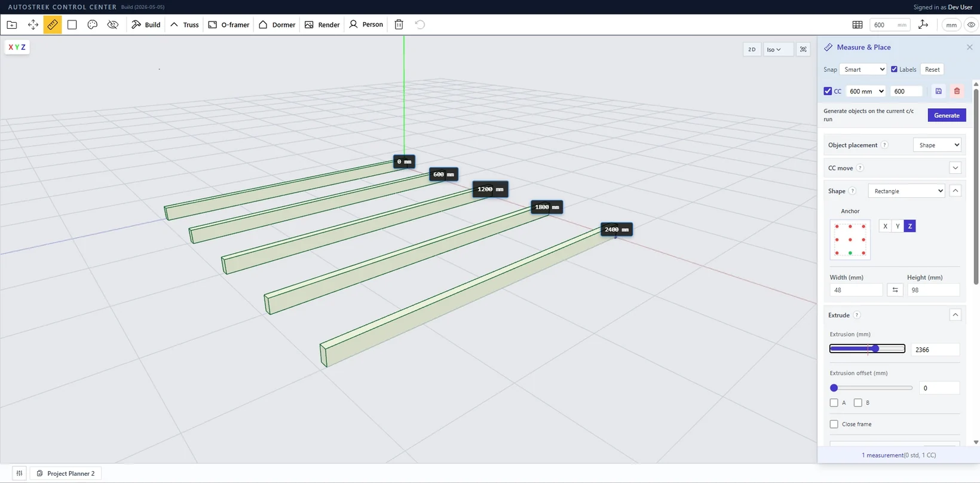Open the Person tool

[x=366, y=25]
